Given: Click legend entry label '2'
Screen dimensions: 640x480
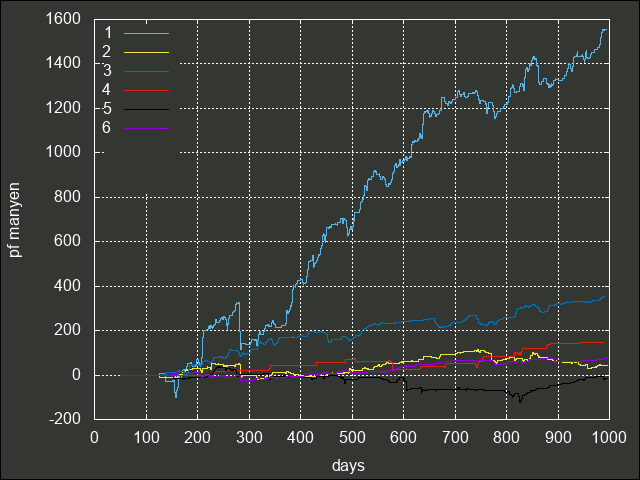Looking at the screenshot, I should 107,52.
